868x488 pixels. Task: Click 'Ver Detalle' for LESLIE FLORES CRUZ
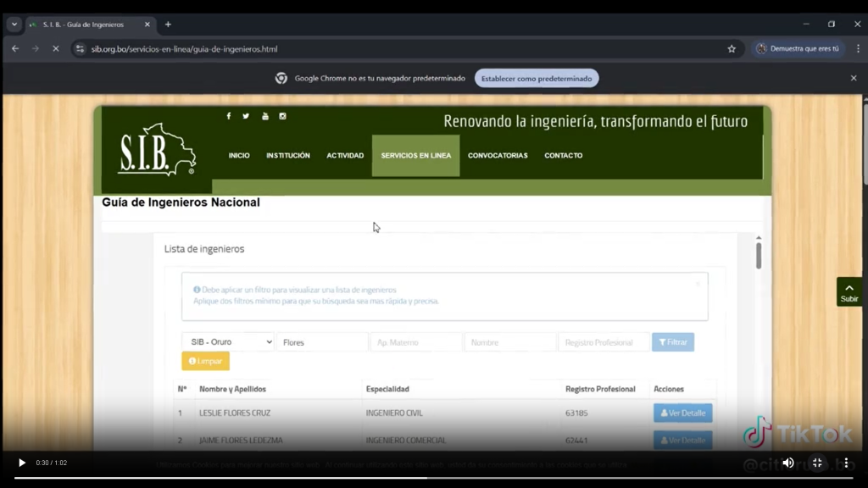[x=683, y=413]
